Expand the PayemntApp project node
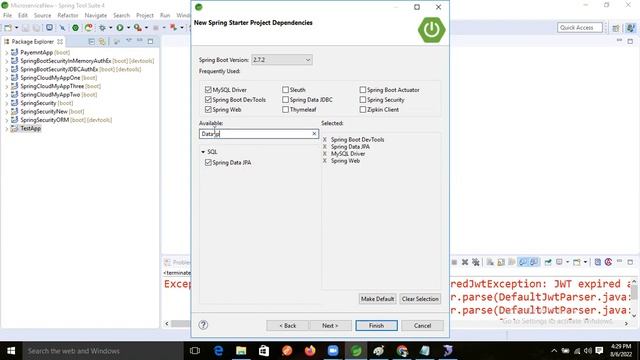 tap(7, 53)
